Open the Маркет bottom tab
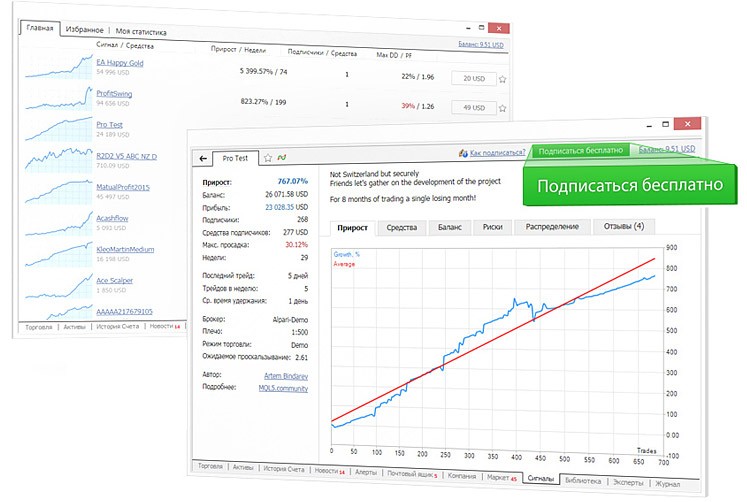The width and height of the screenshot is (747, 502). pos(502,477)
